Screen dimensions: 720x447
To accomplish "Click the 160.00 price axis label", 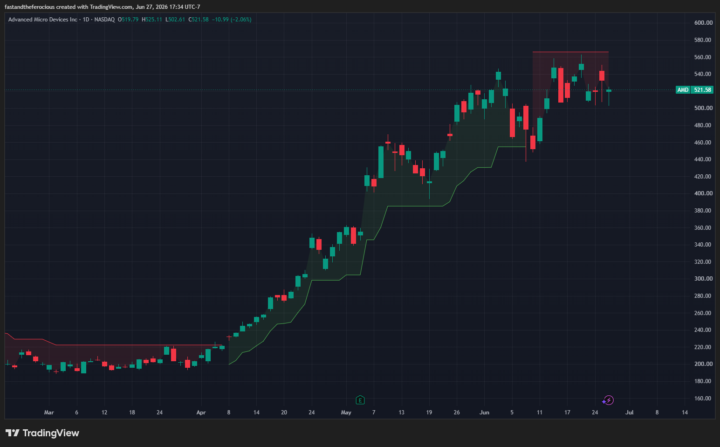I will click(703, 398).
